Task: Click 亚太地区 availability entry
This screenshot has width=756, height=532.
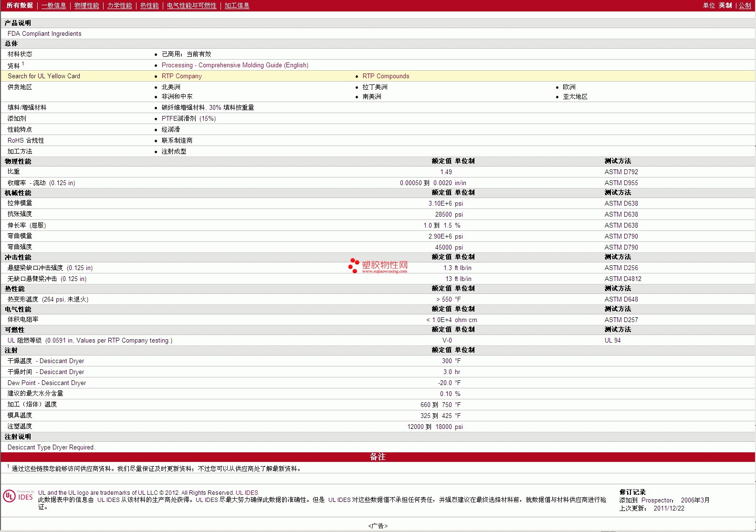Action: click(575, 97)
